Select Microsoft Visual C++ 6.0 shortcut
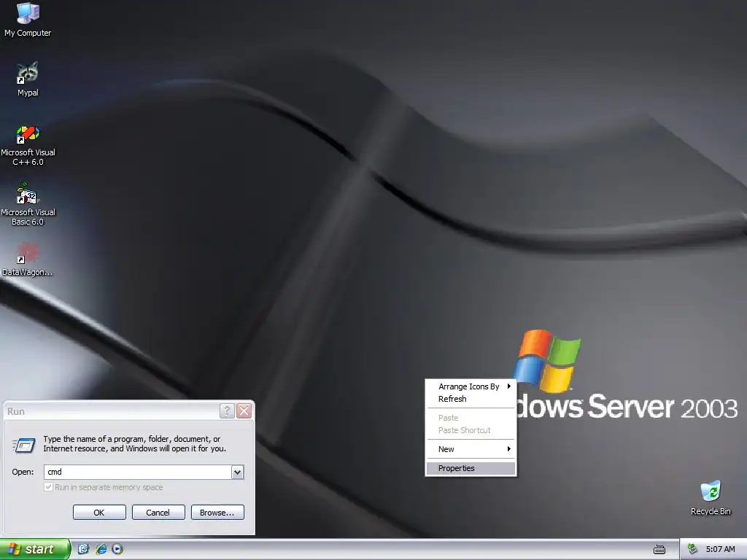The image size is (747, 560). (28, 145)
